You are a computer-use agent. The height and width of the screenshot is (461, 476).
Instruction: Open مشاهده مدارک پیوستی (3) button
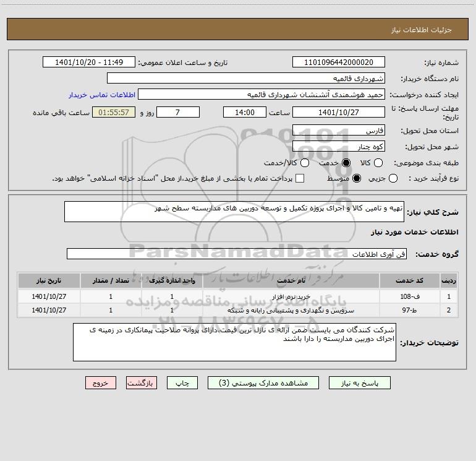click(263, 383)
